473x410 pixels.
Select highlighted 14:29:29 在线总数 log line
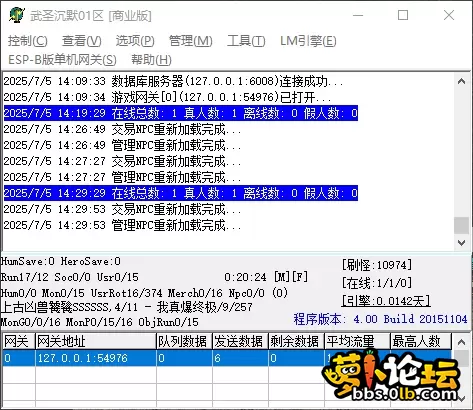(x=181, y=193)
